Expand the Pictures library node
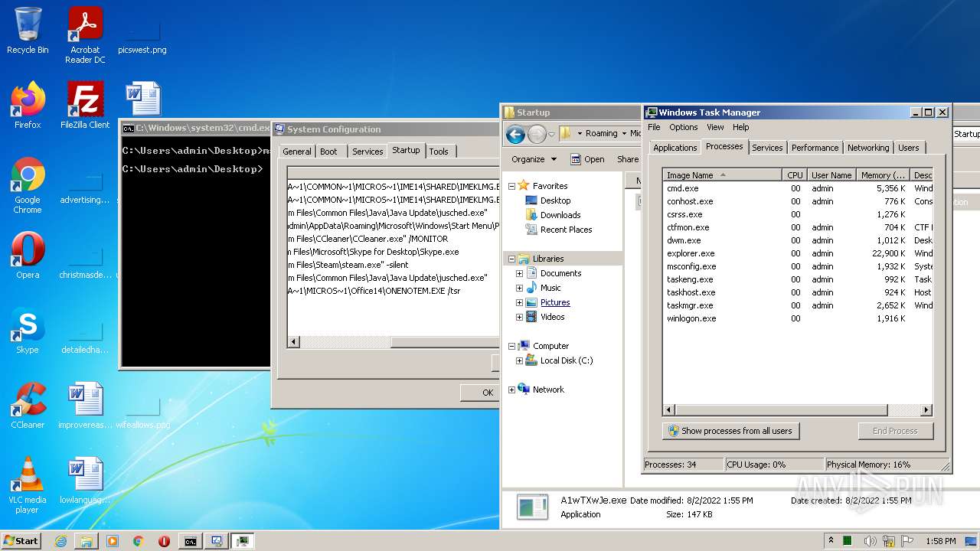The width and height of the screenshot is (980, 551). (519, 303)
